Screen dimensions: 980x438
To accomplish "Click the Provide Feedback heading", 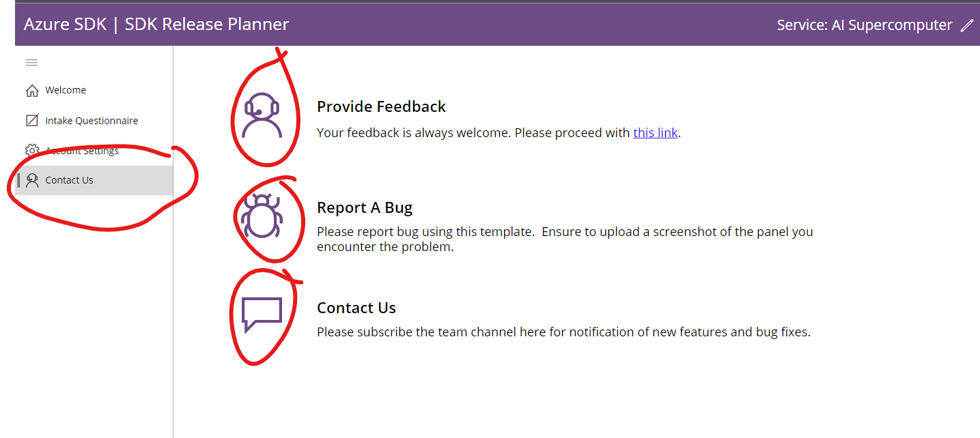I will click(x=381, y=106).
